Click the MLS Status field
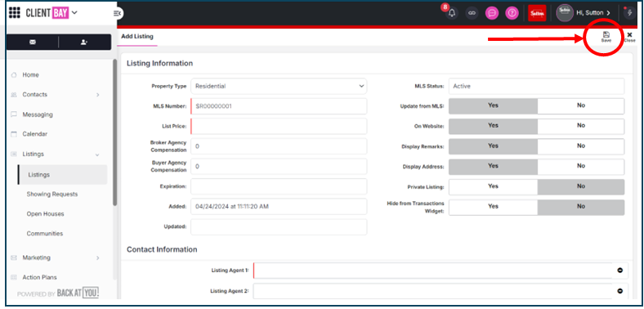This screenshot has height=309, width=644. [536, 87]
